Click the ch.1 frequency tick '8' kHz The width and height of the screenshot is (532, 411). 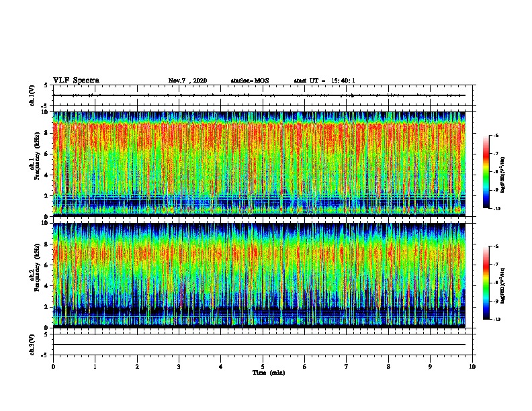(46, 133)
